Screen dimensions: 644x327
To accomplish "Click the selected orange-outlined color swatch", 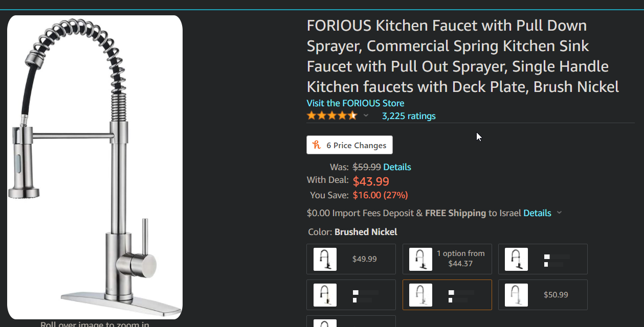I will [x=447, y=295].
